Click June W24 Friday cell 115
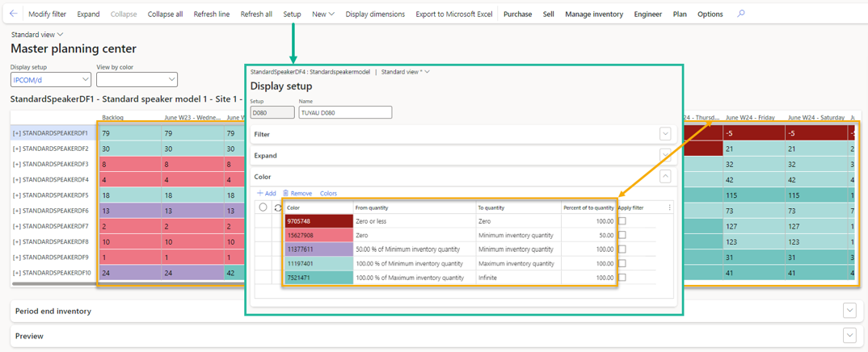The width and height of the screenshot is (868, 352). tap(753, 195)
